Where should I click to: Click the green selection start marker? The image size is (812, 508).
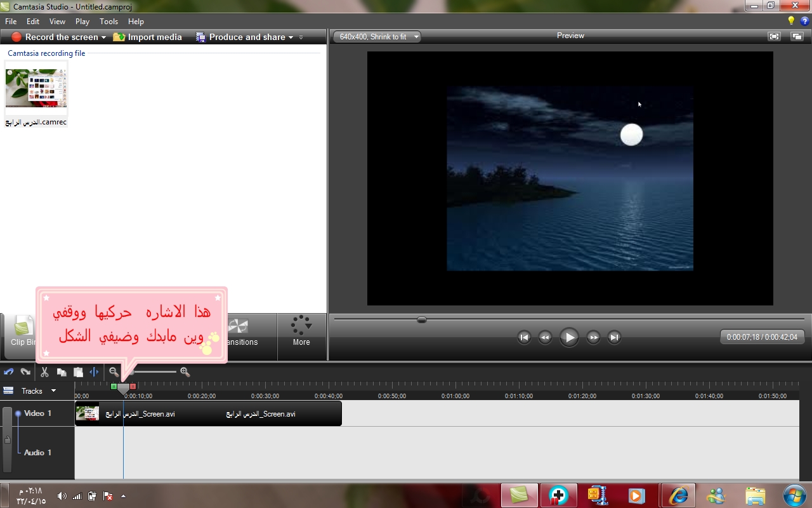point(114,386)
